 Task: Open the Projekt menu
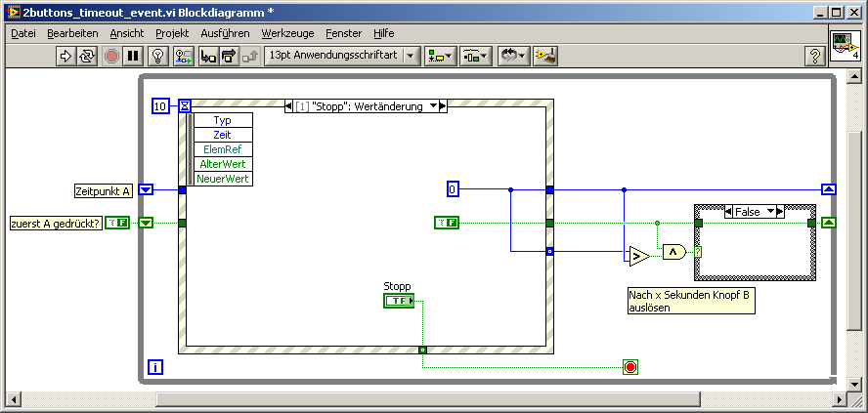pos(172,33)
